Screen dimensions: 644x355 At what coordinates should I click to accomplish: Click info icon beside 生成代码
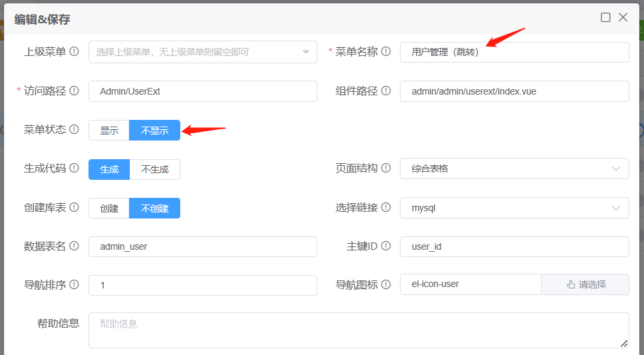click(75, 169)
